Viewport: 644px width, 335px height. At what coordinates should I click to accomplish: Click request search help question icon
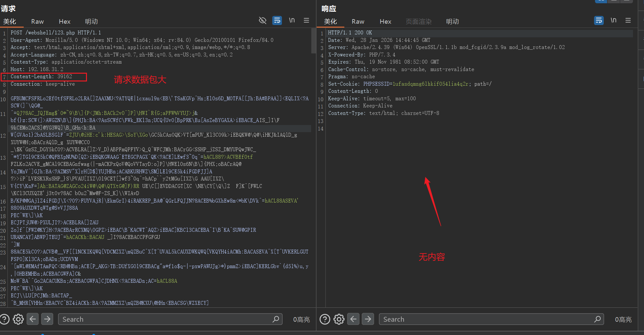tap(5, 319)
